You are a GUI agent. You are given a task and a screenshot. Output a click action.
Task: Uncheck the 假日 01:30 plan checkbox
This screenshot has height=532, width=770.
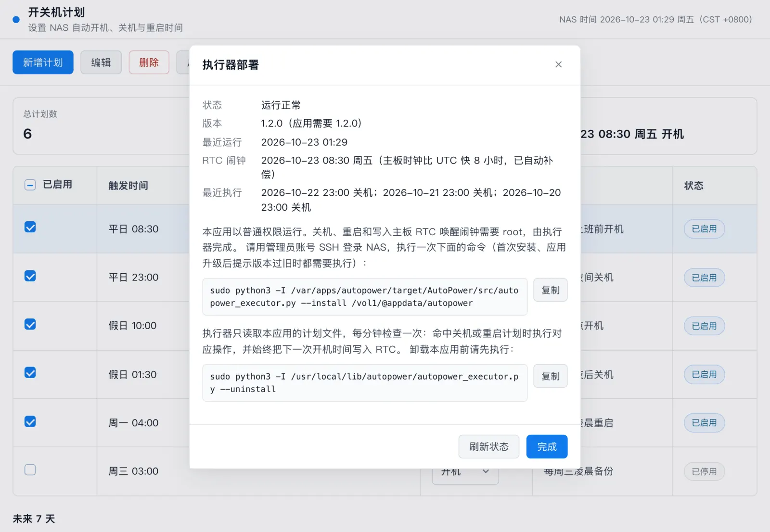[30, 373]
